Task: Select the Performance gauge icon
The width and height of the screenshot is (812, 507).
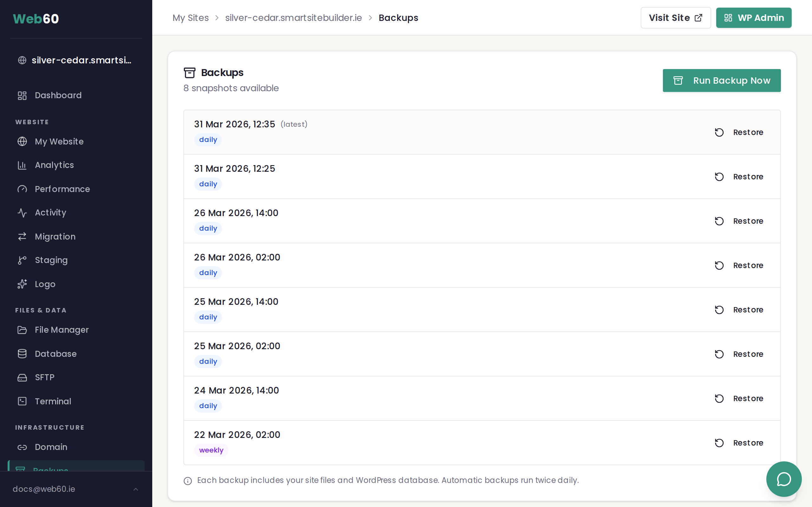Action: (22, 189)
